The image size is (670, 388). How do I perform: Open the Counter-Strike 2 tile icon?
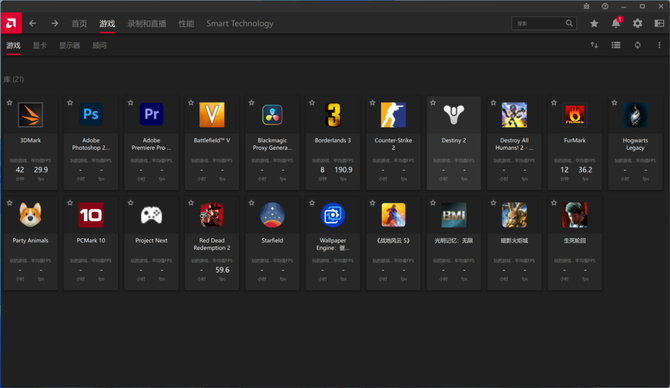[393, 115]
